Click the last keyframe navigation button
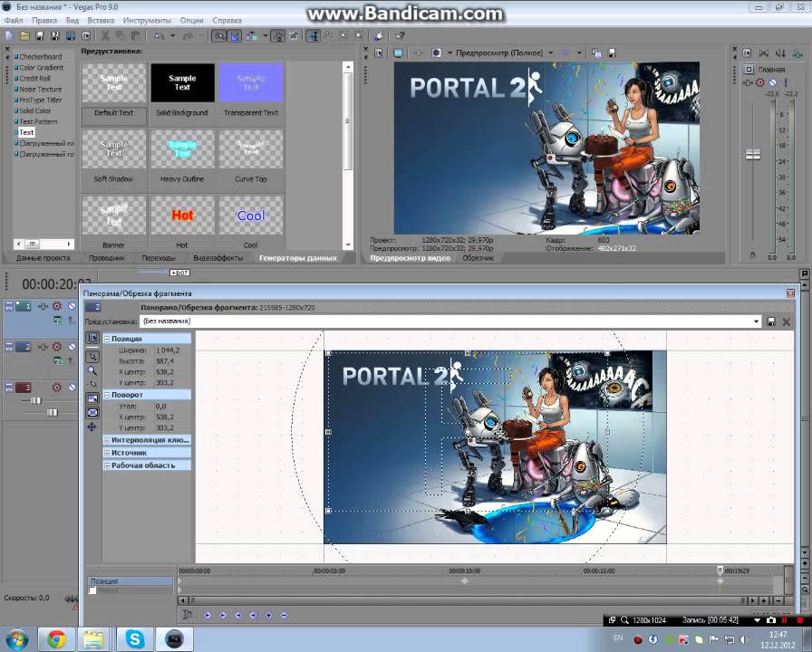812x652 pixels. click(253, 615)
